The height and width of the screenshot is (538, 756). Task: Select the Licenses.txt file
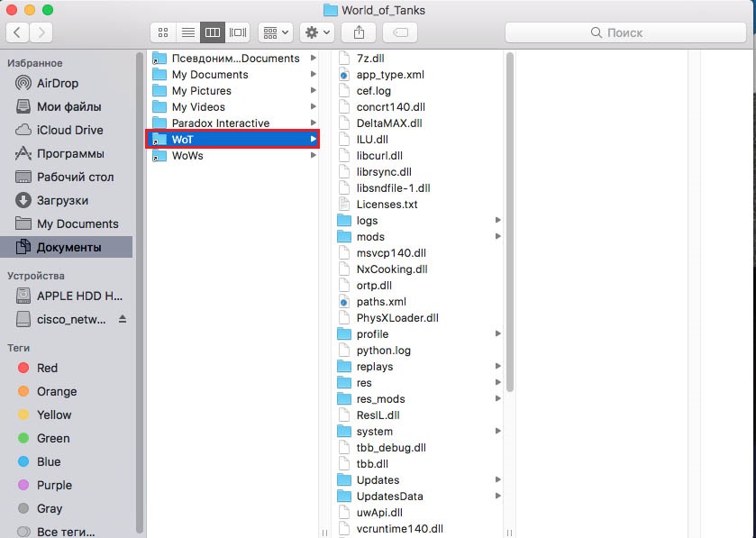(x=418, y=205)
